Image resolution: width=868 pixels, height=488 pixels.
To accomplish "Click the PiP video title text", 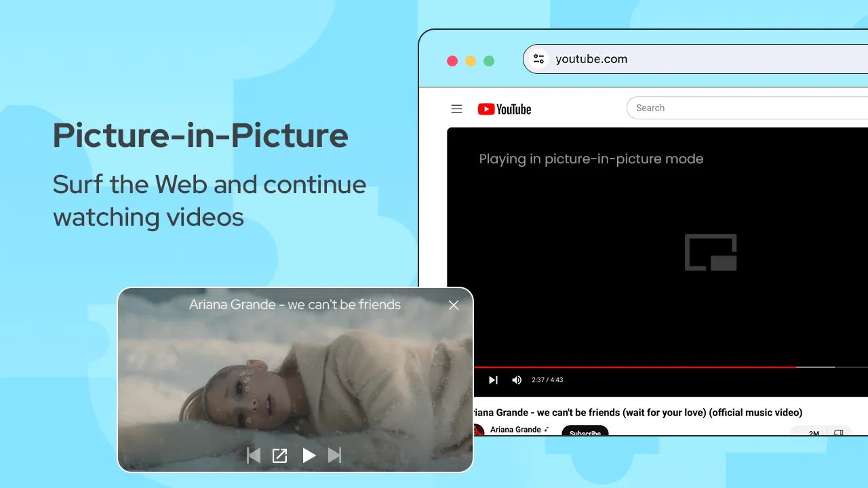I will pos(295,305).
